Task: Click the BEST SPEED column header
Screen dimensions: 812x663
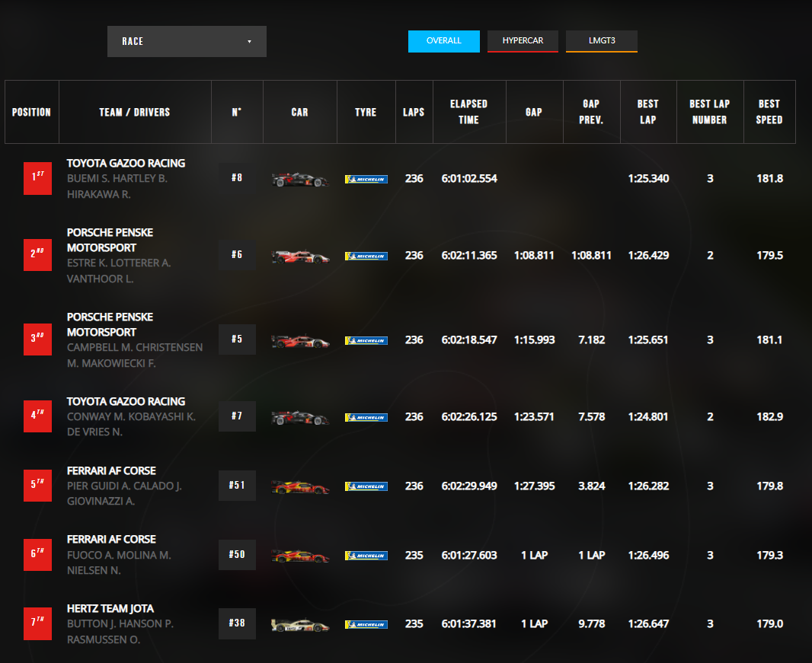Action: tap(769, 112)
